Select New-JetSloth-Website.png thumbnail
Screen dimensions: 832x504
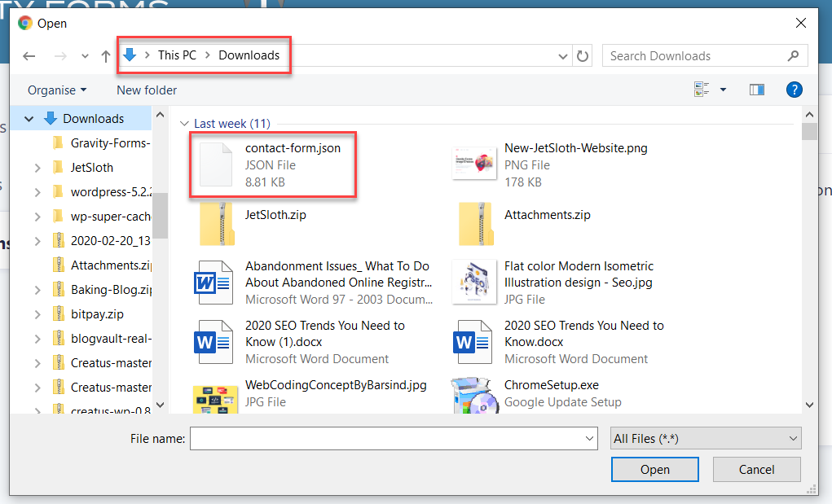[473, 164]
